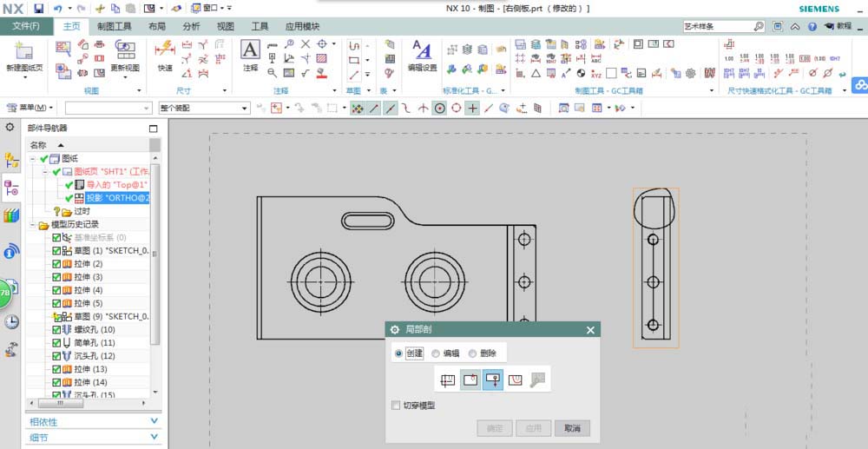Screen dimensions: 868x449
Task: Open the Menu (菜单) dropdown
Action: 30,108
